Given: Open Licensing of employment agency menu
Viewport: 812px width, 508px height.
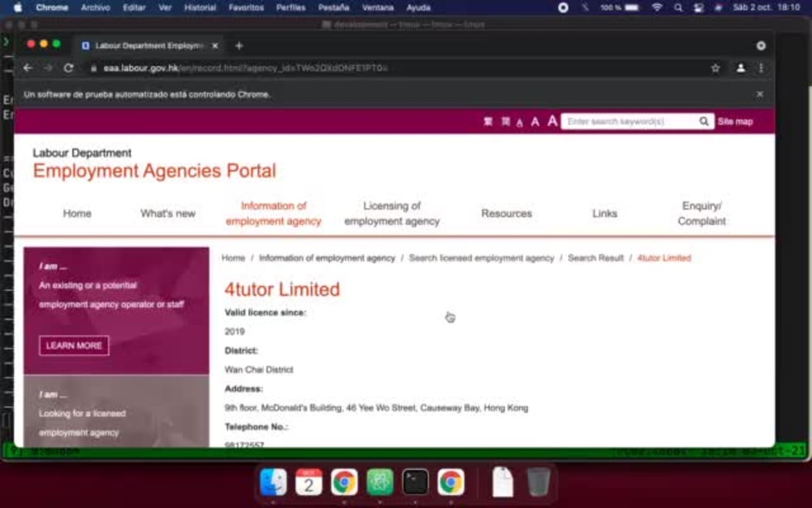Looking at the screenshot, I should [392, 214].
